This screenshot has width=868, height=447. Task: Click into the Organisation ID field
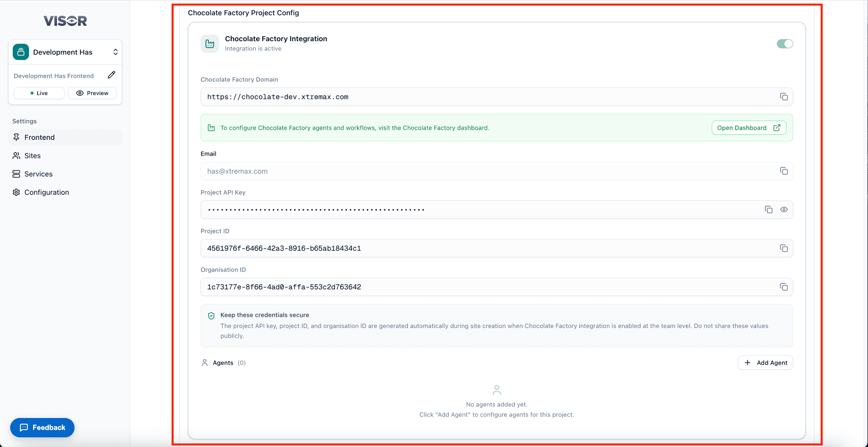(x=497, y=287)
